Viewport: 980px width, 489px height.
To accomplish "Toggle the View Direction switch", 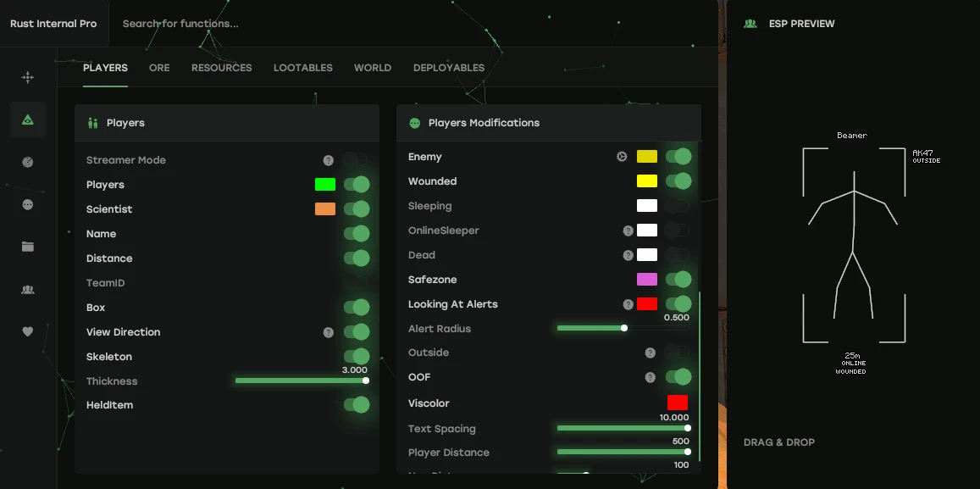I will tap(357, 332).
